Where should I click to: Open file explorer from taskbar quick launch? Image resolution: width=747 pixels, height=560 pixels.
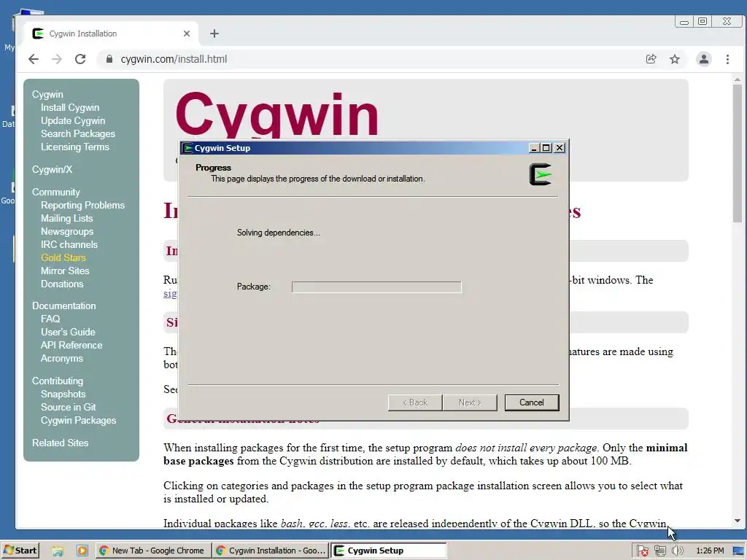pyautogui.click(x=58, y=551)
